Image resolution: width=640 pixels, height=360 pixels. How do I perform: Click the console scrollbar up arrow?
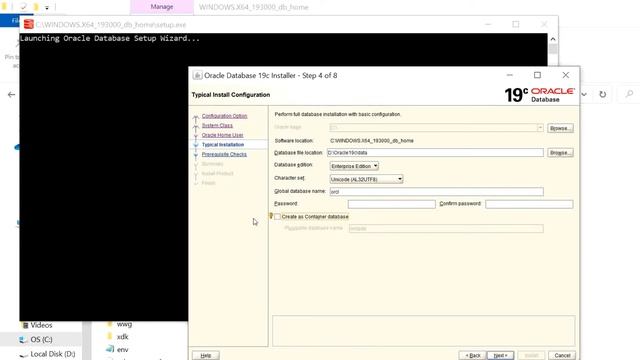click(553, 39)
